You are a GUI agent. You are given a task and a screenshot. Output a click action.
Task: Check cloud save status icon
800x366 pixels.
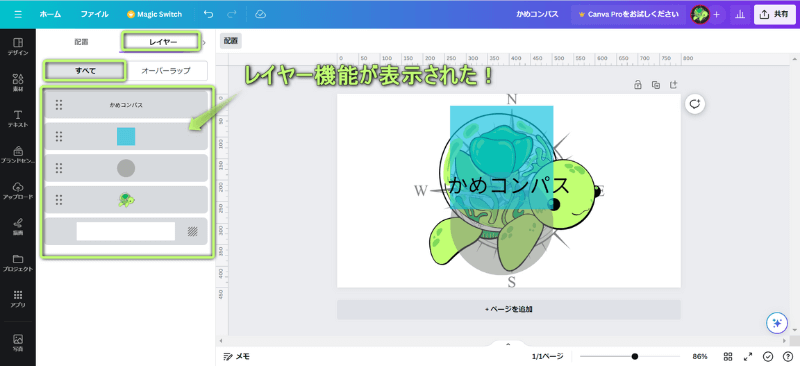pos(260,14)
